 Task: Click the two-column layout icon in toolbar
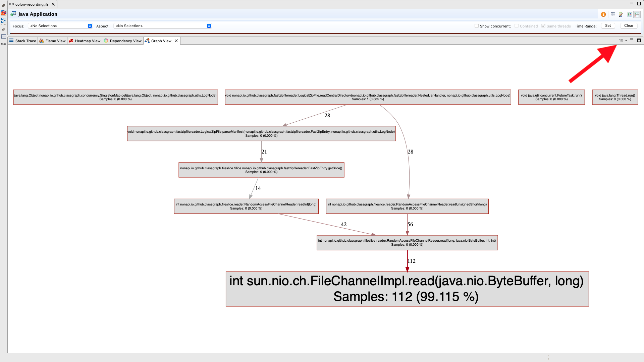pyautogui.click(x=630, y=14)
